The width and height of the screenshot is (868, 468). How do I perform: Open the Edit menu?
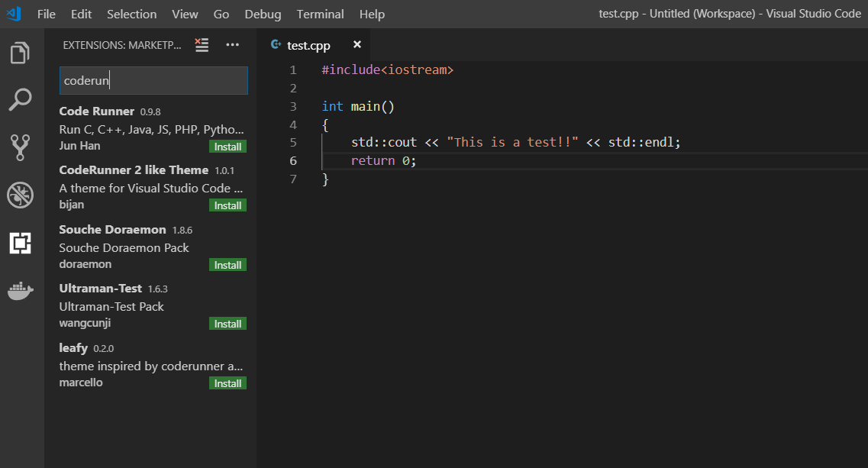[x=82, y=14]
